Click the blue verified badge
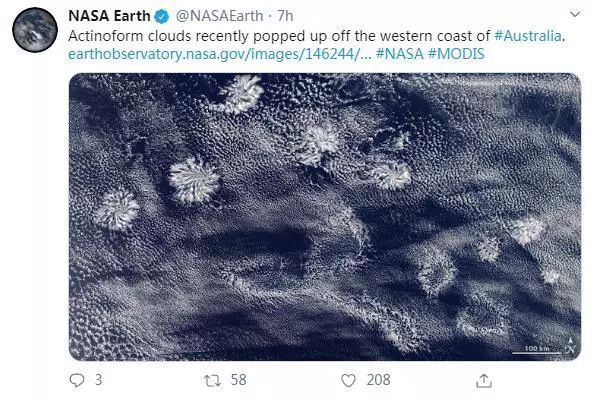595x398 pixels. [x=162, y=16]
